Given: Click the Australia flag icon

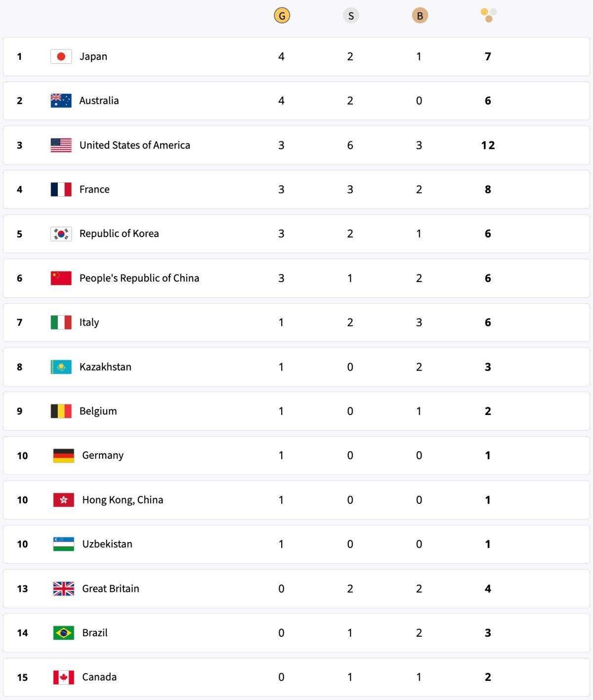Looking at the screenshot, I should [61, 101].
